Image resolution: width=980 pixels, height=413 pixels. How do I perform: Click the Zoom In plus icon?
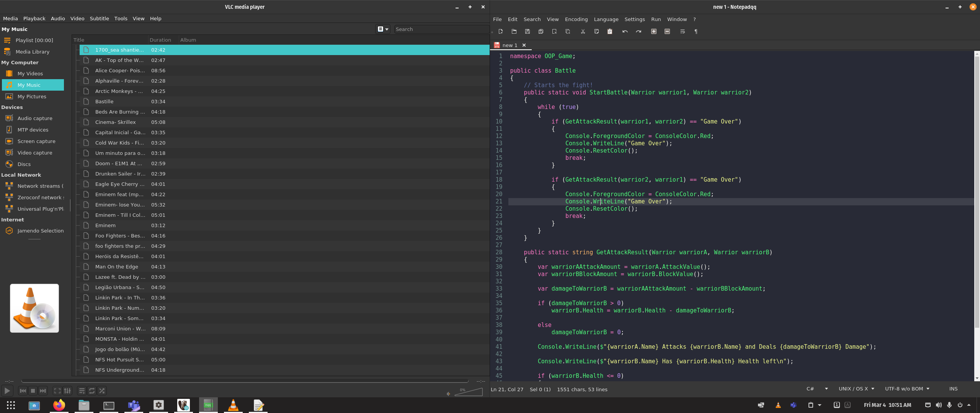coord(653,31)
